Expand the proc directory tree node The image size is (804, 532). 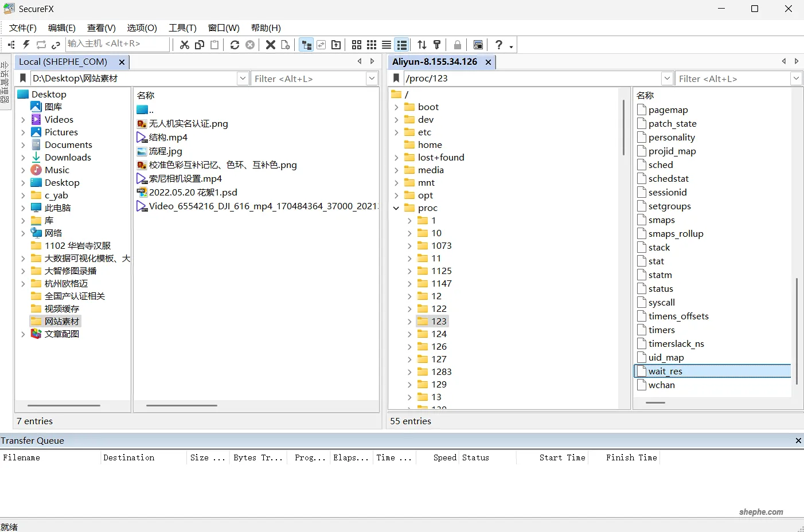(x=396, y=208)
